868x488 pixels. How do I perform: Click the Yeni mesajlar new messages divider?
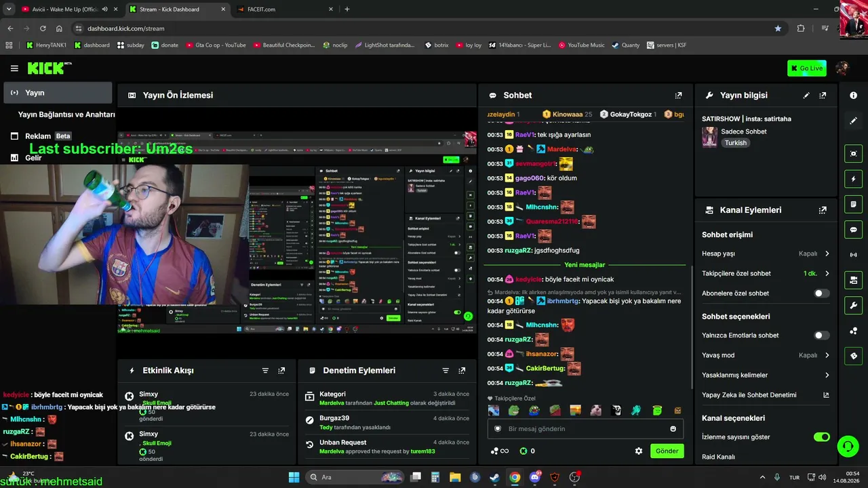point(585,265)
